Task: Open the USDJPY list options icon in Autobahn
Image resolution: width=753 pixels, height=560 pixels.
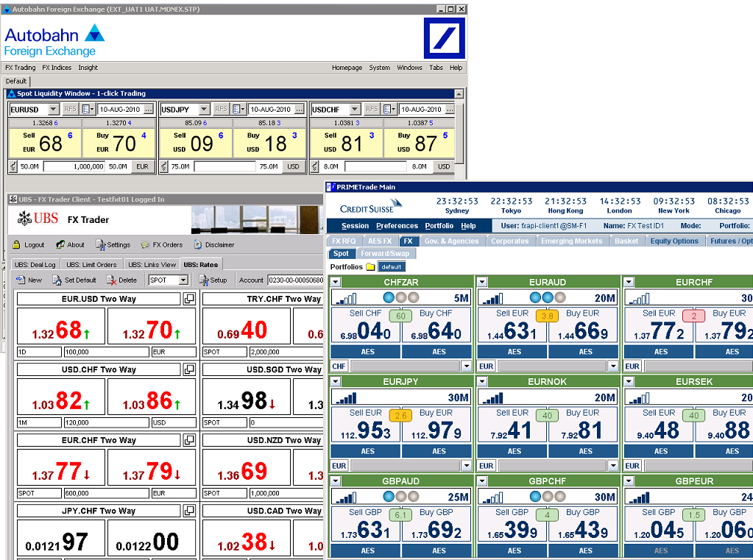Action: tap(238, 110)
